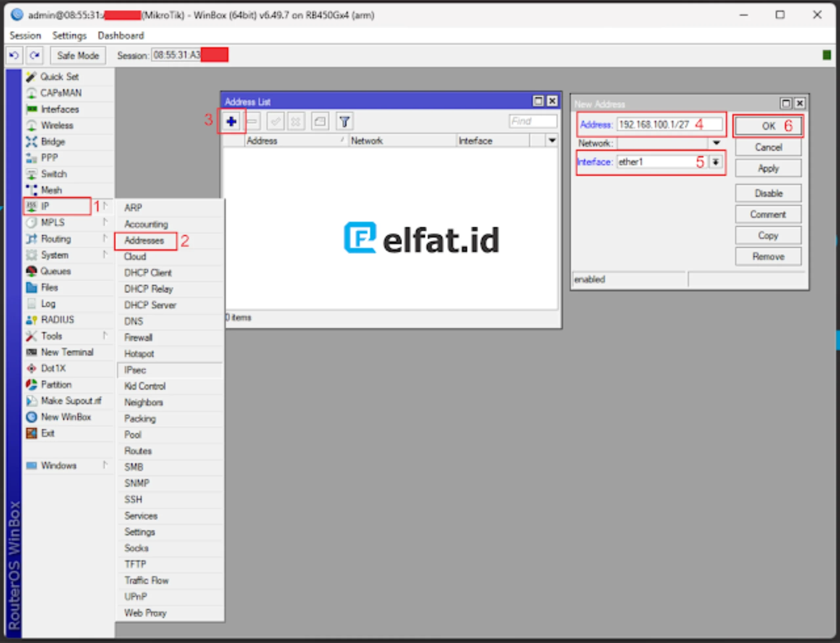Open Bridge in sidebar

(x=68, y=142)
